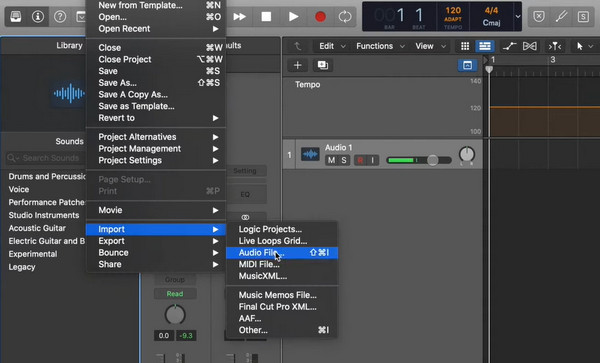This screenshot has width=600, height=363.
Task: Switch to Live Loops grid view icon
Action: (x=465, y=46)
